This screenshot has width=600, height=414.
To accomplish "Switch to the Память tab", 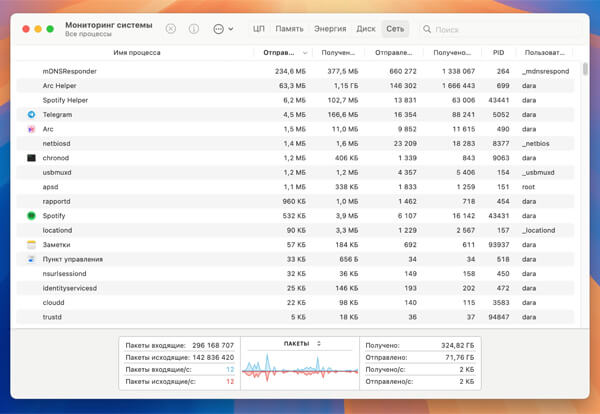I will [x=289, y=29].
